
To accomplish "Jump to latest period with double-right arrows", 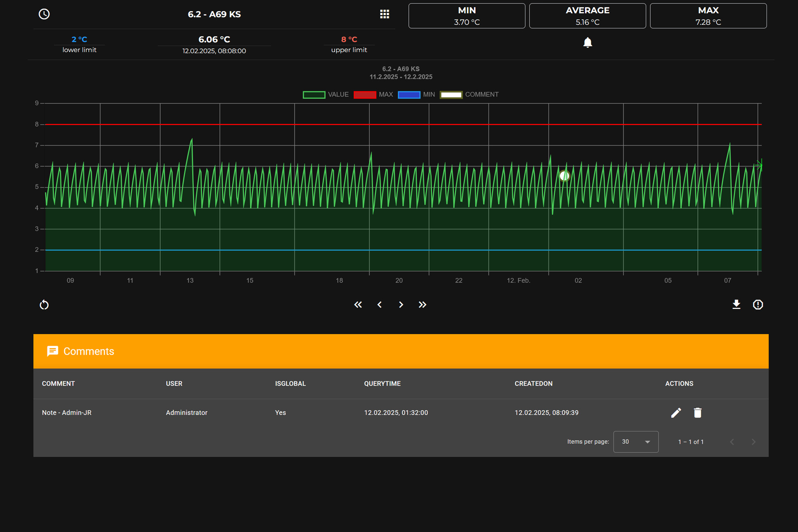I will 422,305.
